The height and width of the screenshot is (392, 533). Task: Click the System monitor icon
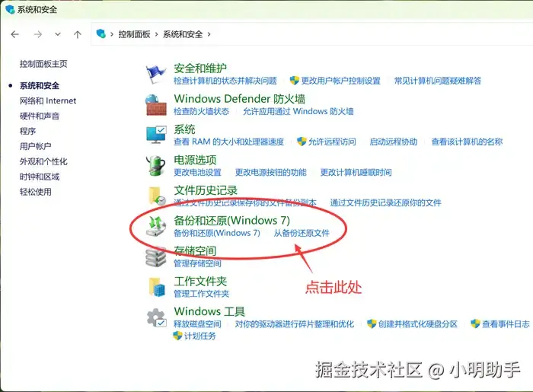point(156,135)
